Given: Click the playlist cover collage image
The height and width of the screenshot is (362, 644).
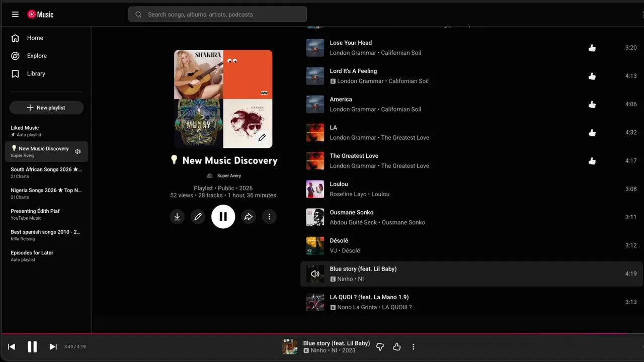Looking at the screenshot, I should click(x=223, y=99).
